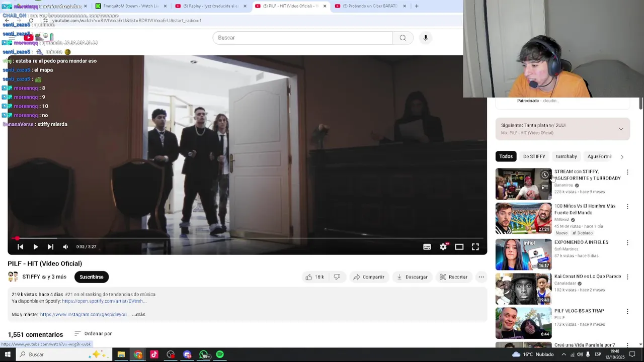The width and height of the screenshot is (644, 362).
Task: Show more filter chips with right arrow
Action: (x=622, y=157)
